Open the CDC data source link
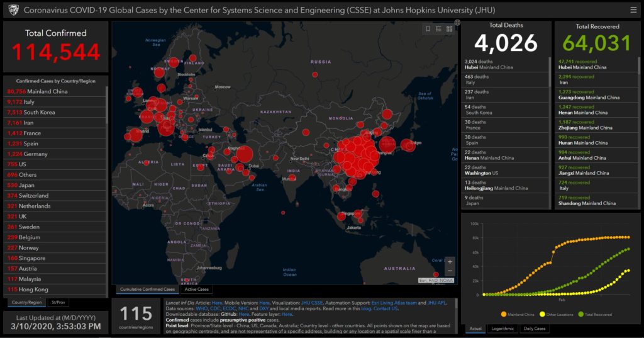 point(215,308)
